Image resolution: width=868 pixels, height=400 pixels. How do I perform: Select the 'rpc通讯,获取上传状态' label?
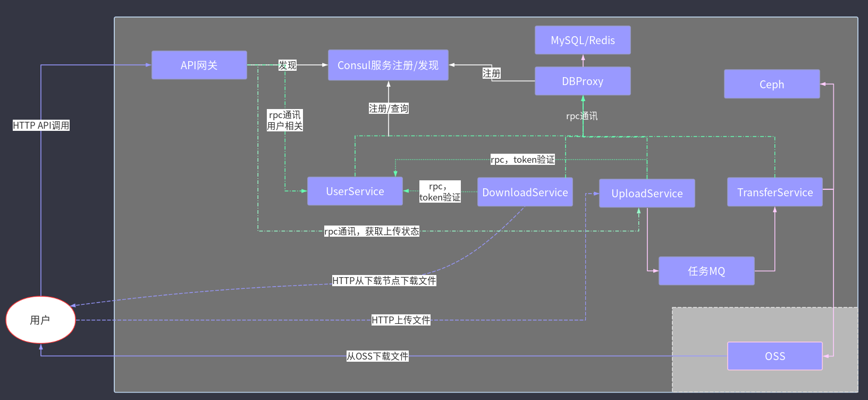pyautogui.click(x=372, y=231)
